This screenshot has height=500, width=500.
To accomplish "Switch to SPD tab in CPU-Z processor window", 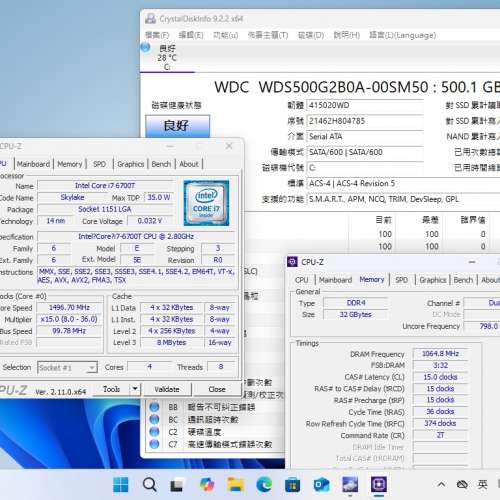I will pos(99,164).
